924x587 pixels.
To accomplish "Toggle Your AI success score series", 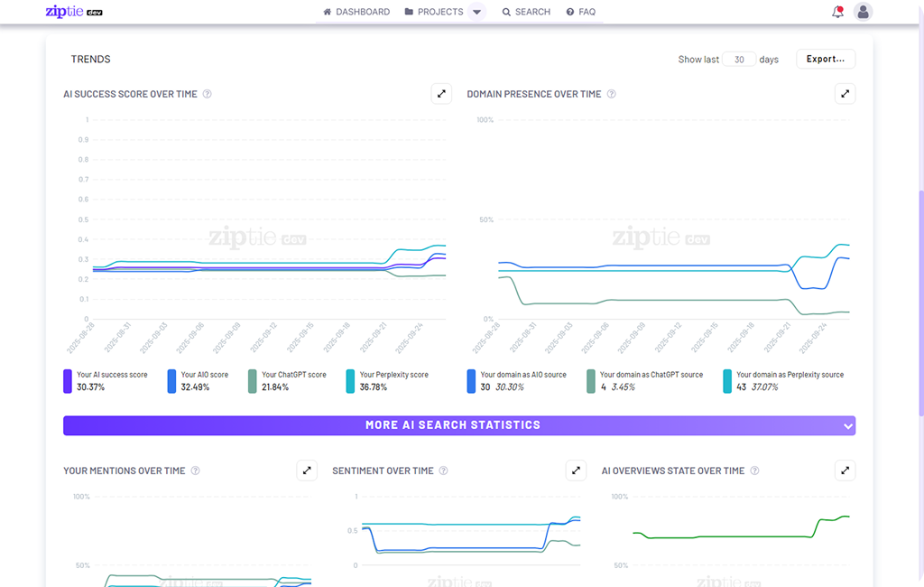I will pos(105,380).
